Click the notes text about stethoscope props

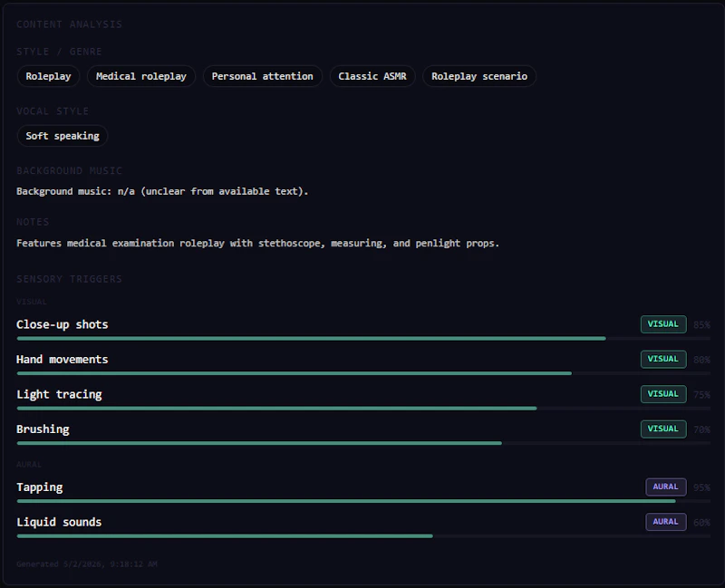[x=258, y=243]
